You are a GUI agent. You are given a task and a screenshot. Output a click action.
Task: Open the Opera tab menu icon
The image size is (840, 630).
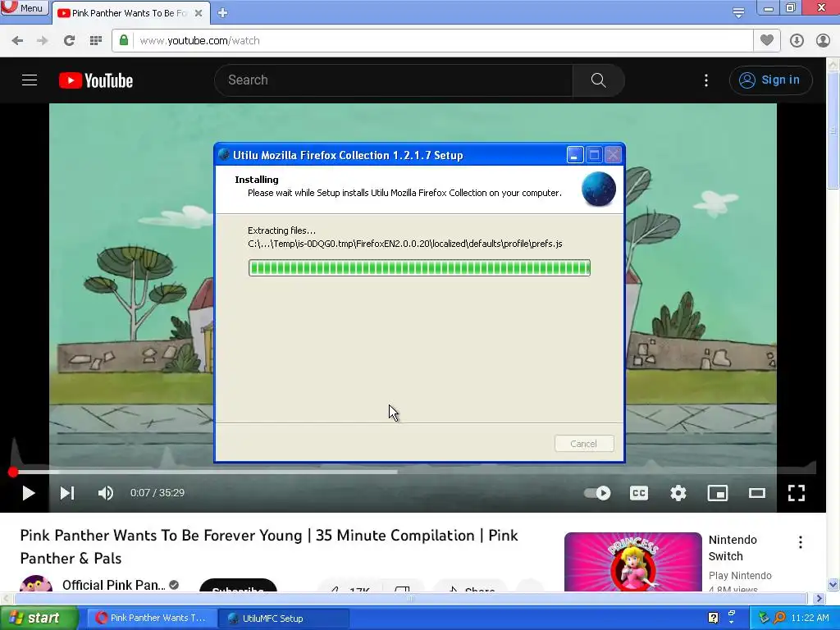coord(738,12)
